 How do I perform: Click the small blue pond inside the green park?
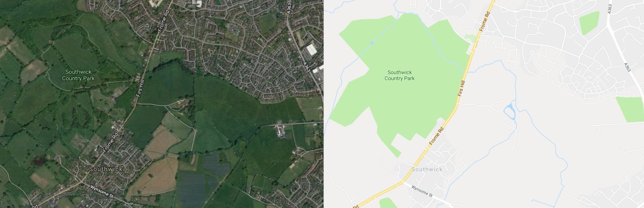(x=372, y=43)
